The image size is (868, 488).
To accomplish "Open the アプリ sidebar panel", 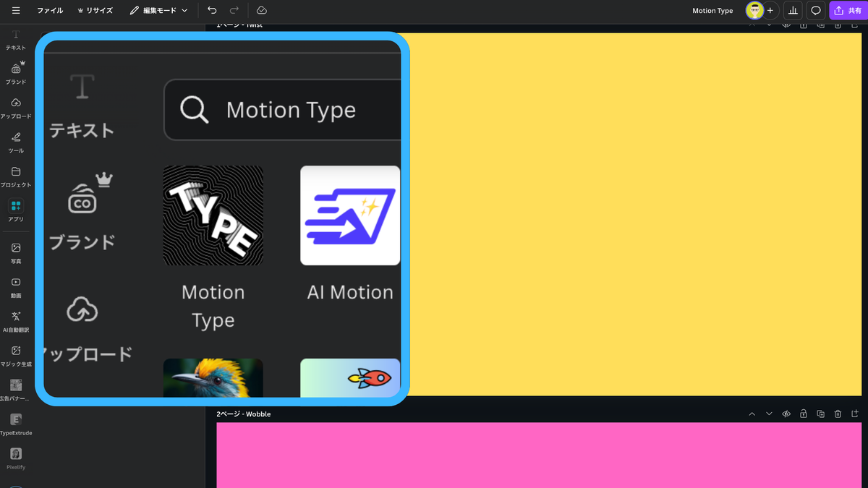I will [16, 211].
